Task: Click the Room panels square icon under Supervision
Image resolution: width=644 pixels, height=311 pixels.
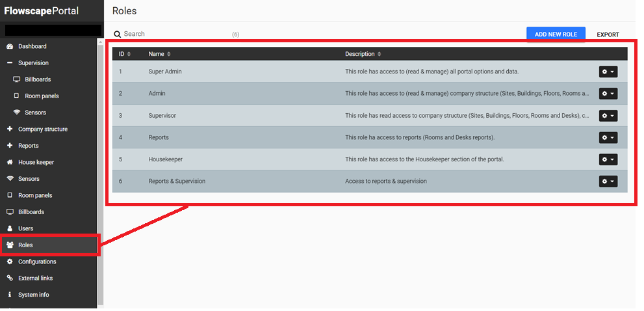Action: click(x=16, y=96)
